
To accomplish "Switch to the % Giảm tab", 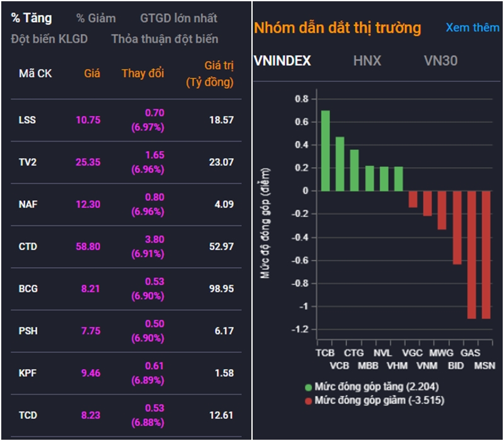I will (x=96, y=18).
